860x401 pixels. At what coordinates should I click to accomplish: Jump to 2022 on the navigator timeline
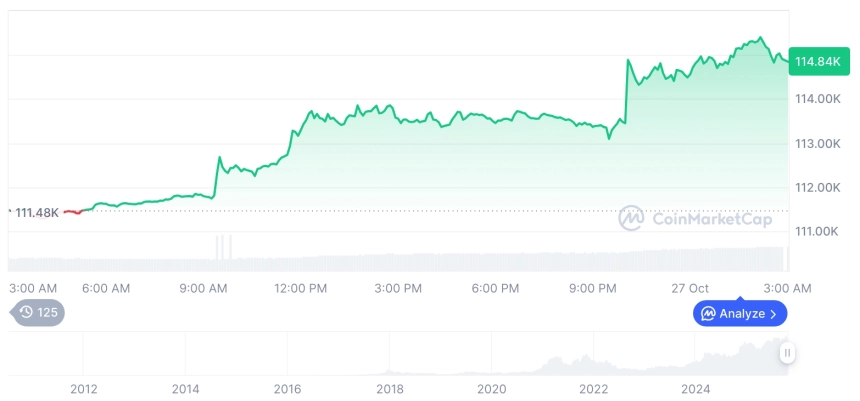(593, 388)
